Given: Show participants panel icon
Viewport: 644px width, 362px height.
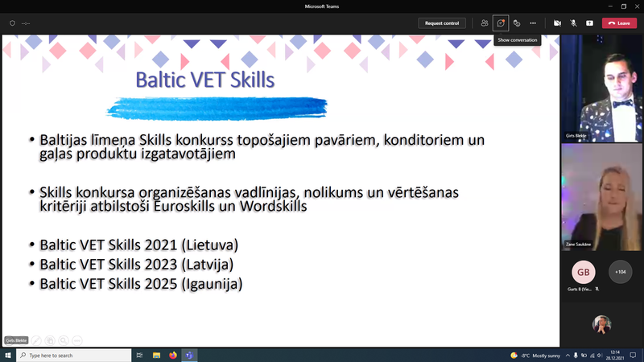Looking at the screenshot, I should [x=485, y=23].
